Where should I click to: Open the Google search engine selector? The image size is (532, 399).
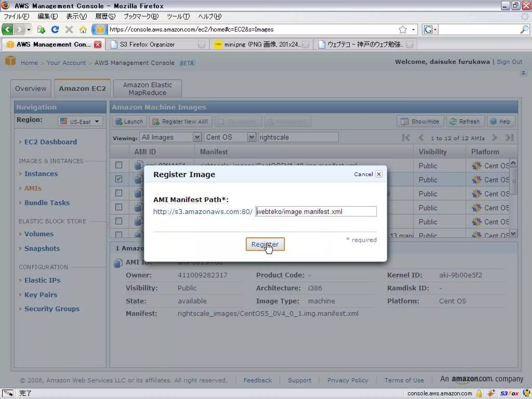click(430, 29)
